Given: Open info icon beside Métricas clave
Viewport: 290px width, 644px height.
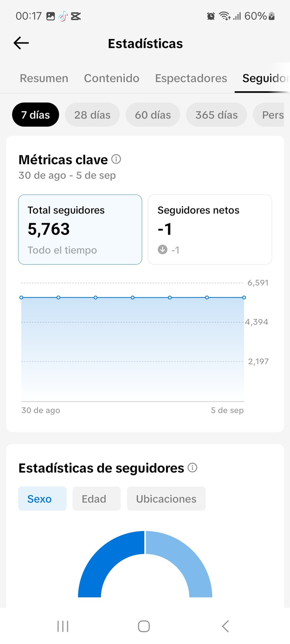Looking at the screenshot, I should (x=116, y=159).
